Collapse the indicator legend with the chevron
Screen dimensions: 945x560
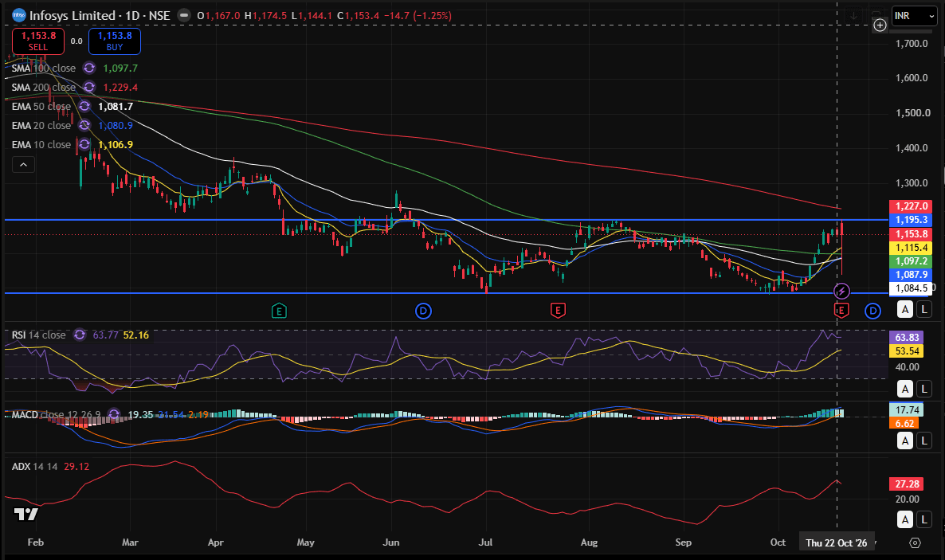[x=23, y=165]
